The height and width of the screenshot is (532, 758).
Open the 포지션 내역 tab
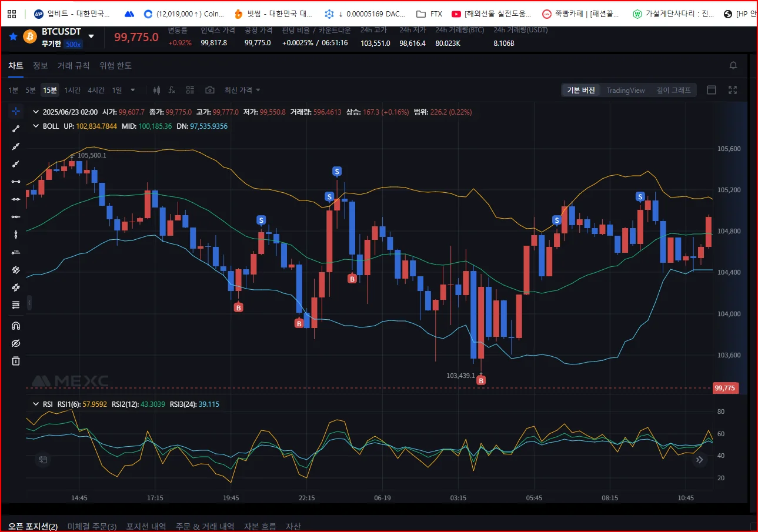pos(146,526)
